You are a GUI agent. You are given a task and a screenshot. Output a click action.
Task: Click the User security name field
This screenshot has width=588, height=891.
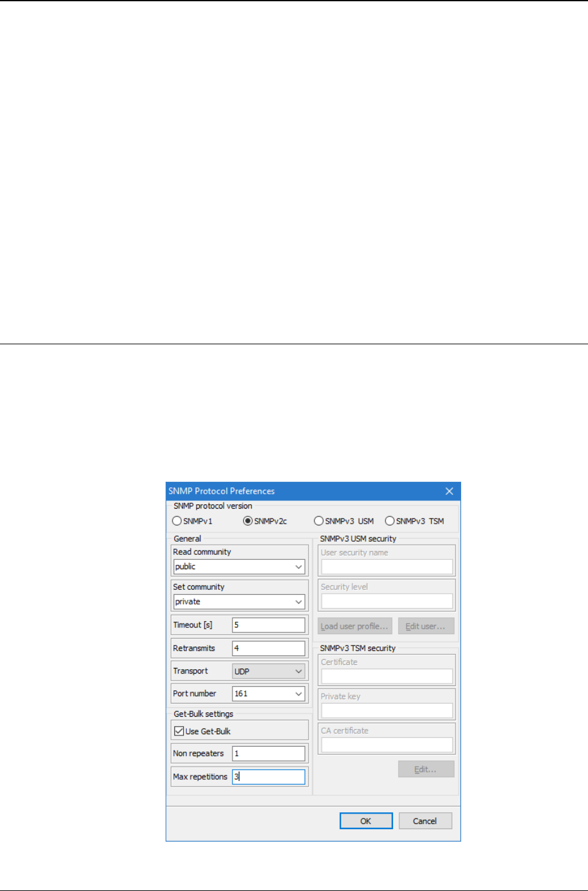(387, 567)
